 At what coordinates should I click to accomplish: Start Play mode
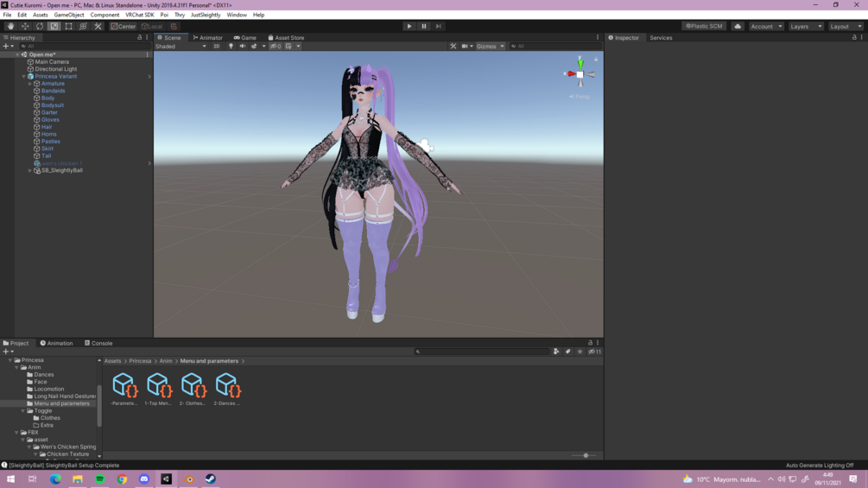pos(409,26)
